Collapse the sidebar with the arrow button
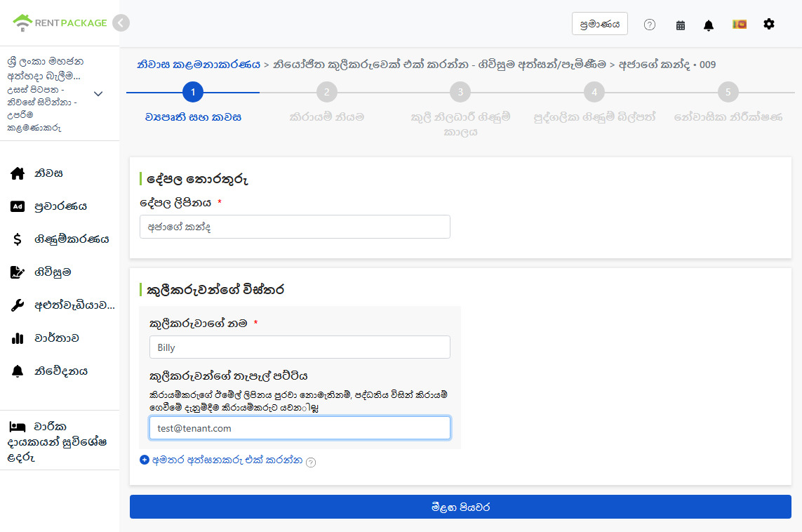 (121, 23)
